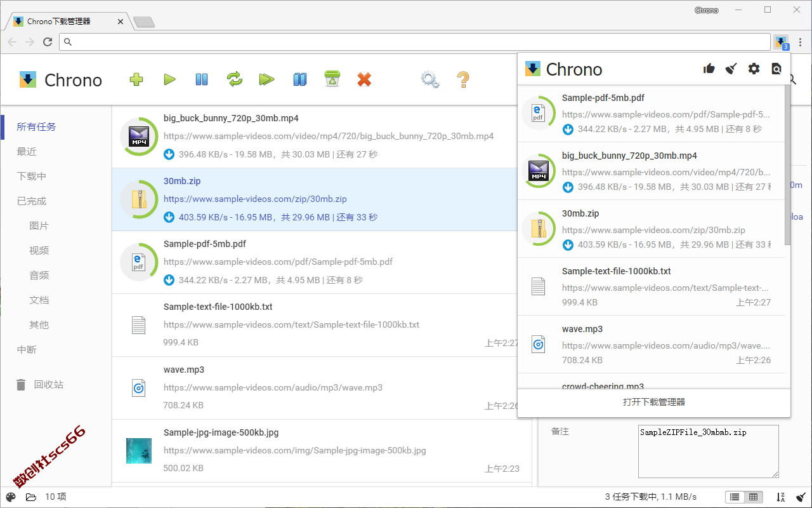Select 文档 category in sidebar
Screen dimensions: 812x508
pyautogui.click(x=39, y=300)
